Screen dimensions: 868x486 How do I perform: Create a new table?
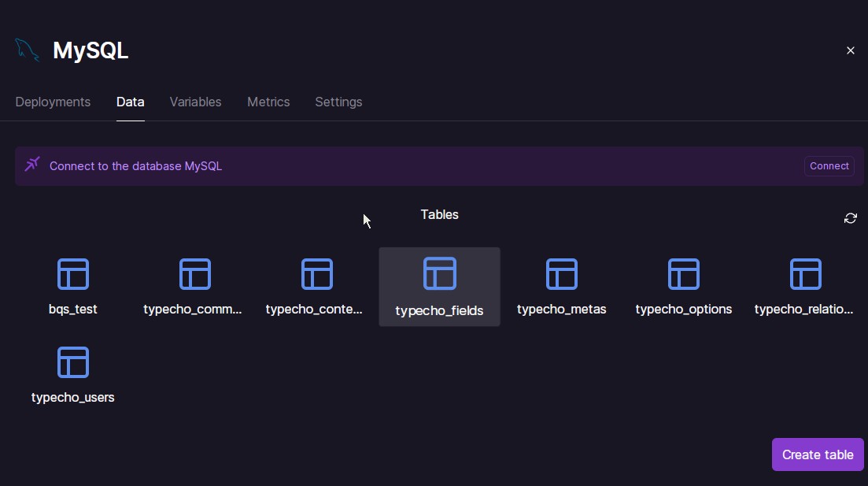click(818, 454)
